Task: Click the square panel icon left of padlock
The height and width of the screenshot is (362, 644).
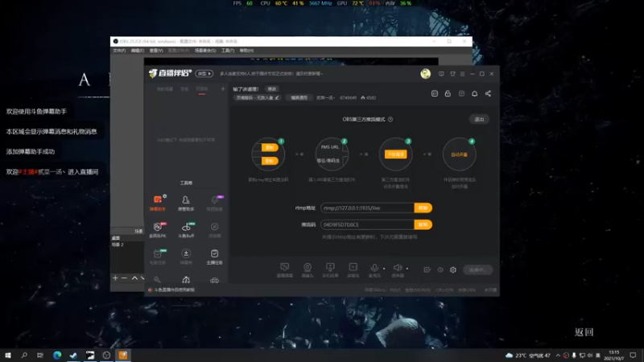Action: (x=435, y=93)
